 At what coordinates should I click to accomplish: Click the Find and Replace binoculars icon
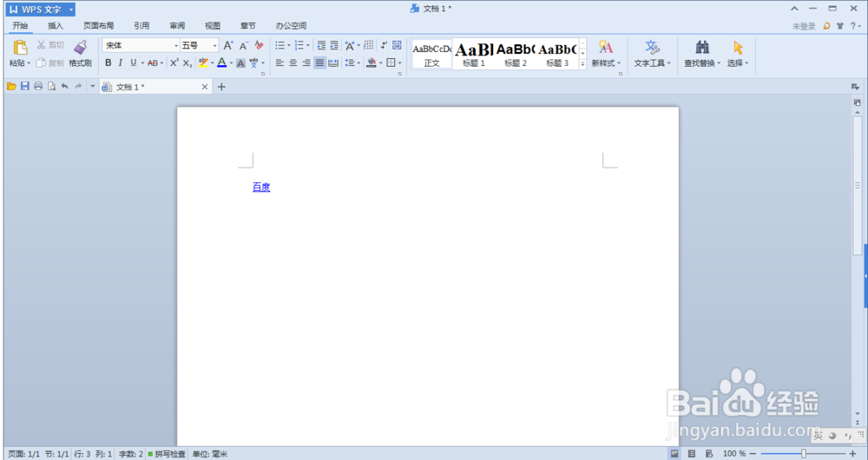tap(702, 47)
